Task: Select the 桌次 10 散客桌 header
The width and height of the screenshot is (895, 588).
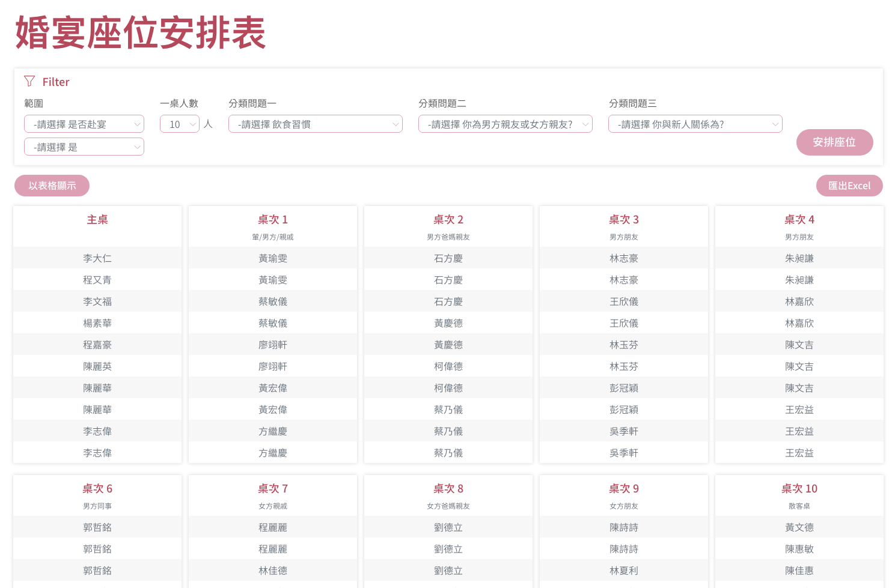Action: click(799, 489)
